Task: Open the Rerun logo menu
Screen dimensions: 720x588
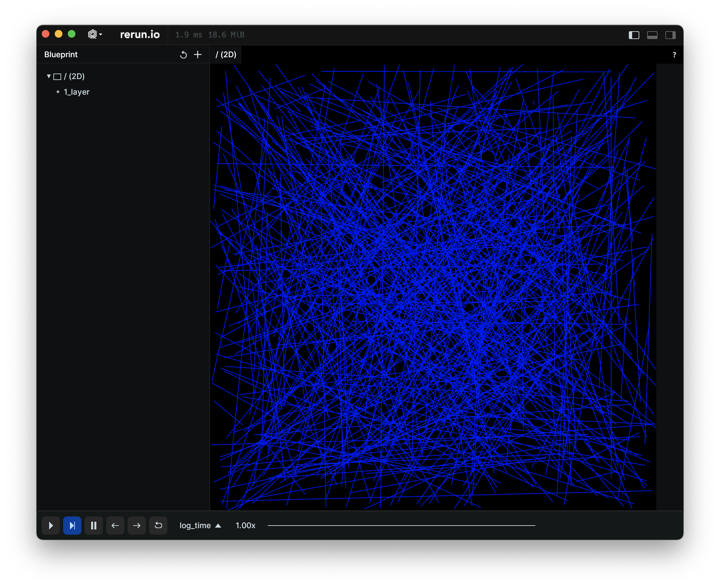Action: 95,34
